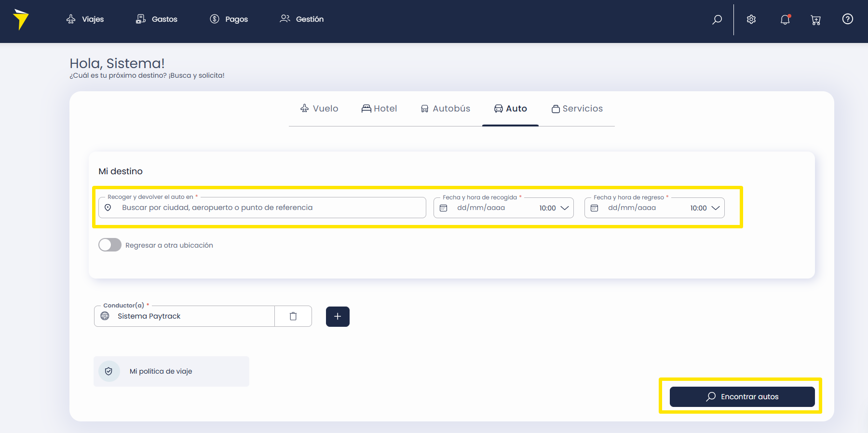Viewport: 868px width, 433px height.
Task: Open Mi política de viaje
Action: (171, 371)
